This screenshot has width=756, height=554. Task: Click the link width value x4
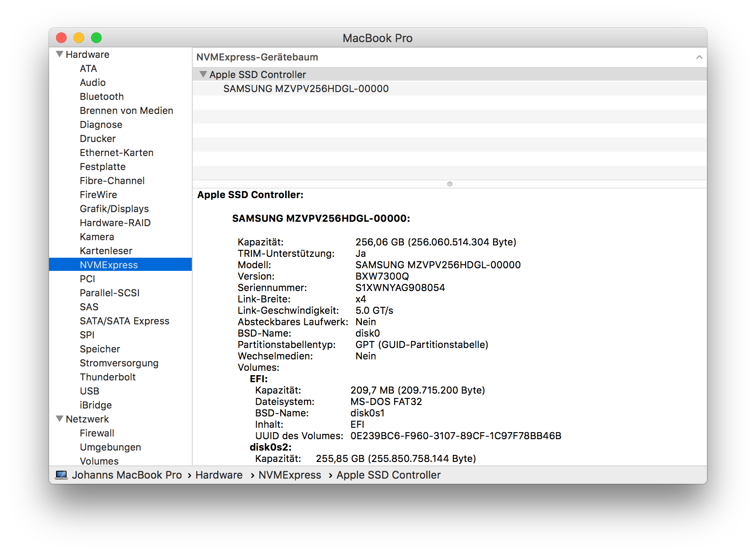[x=361, y=299]
